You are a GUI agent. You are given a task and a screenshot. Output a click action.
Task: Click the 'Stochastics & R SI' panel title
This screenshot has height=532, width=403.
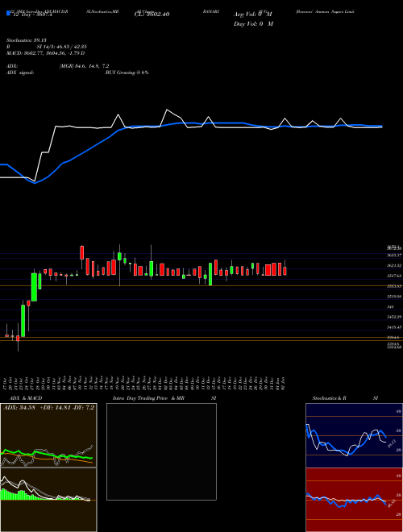tap(345, 398)
